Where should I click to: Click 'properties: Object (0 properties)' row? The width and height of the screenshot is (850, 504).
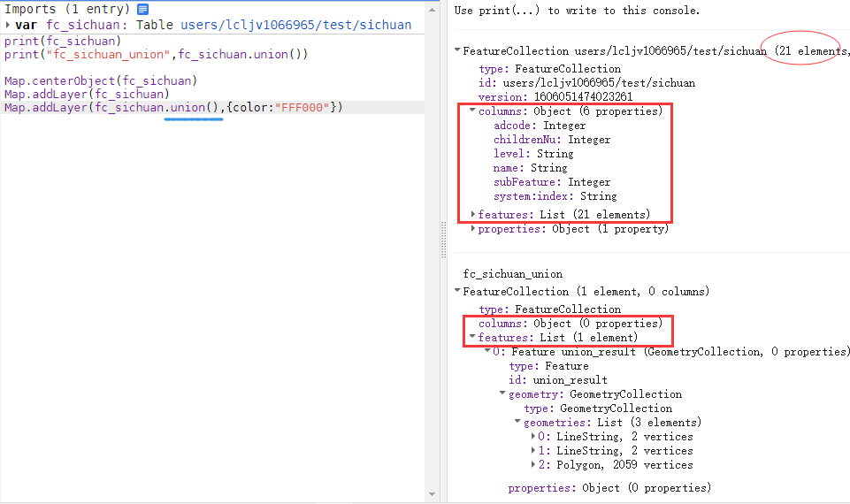click(x=609, y=488)
